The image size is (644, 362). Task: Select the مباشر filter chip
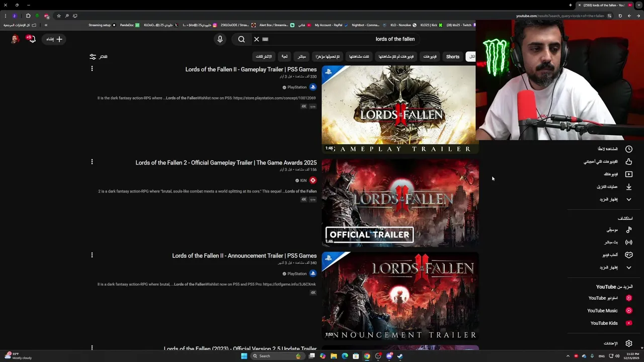tap(301, 57)
